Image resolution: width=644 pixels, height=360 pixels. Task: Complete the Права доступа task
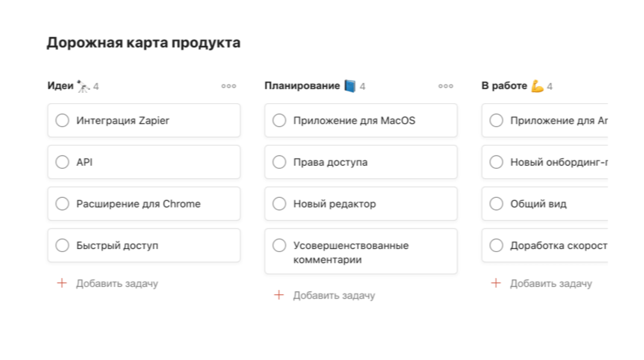click(x=280, y=162)
